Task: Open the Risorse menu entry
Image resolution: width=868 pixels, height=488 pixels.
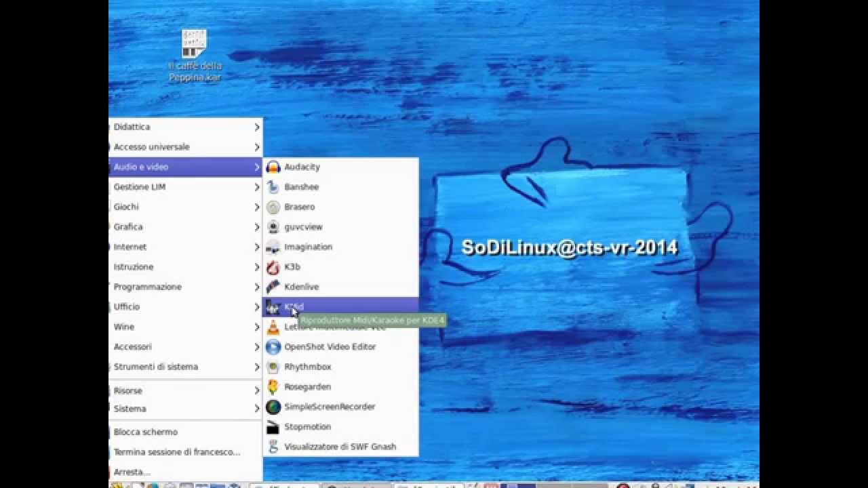Action: click(x=185, y=391)
